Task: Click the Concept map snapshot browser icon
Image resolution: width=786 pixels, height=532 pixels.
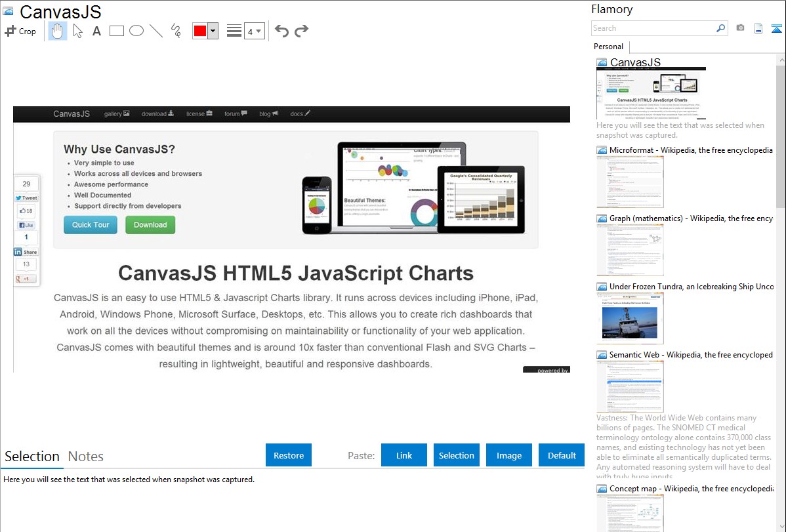Action: [602, 488]
